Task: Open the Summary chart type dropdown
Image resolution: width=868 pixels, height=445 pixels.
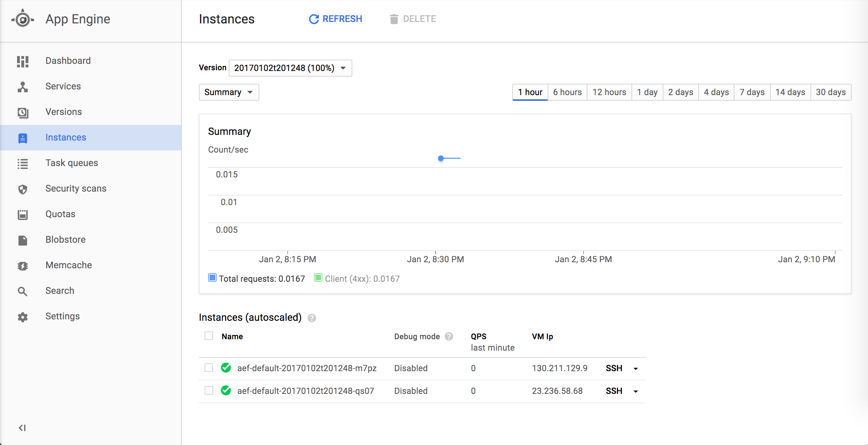Action: 229,92
